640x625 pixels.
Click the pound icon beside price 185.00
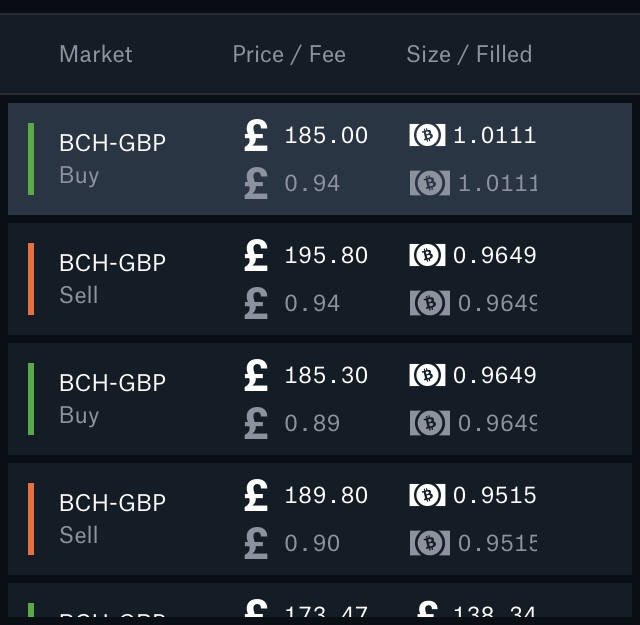[256, 136]
